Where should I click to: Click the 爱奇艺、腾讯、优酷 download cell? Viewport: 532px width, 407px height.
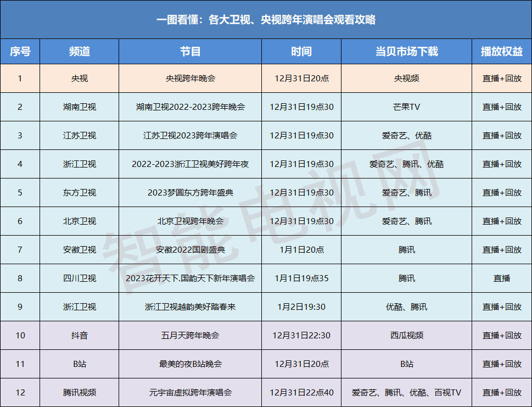point(406,164)
